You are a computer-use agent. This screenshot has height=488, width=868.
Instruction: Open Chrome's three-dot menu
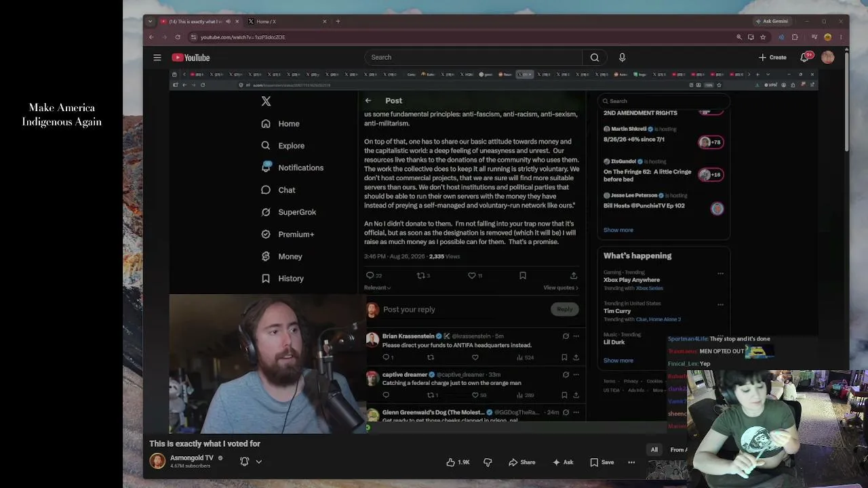coord(841,37)
